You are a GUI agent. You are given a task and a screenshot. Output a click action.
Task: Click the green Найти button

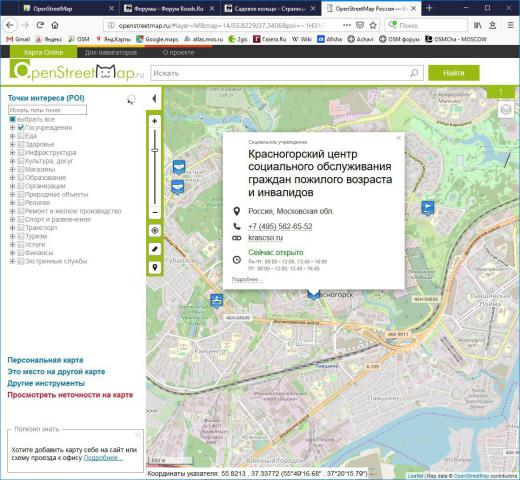pos(454,73)
